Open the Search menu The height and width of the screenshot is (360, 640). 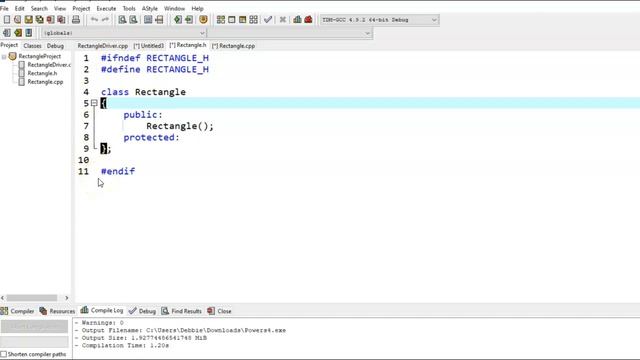tap(39, 8)
